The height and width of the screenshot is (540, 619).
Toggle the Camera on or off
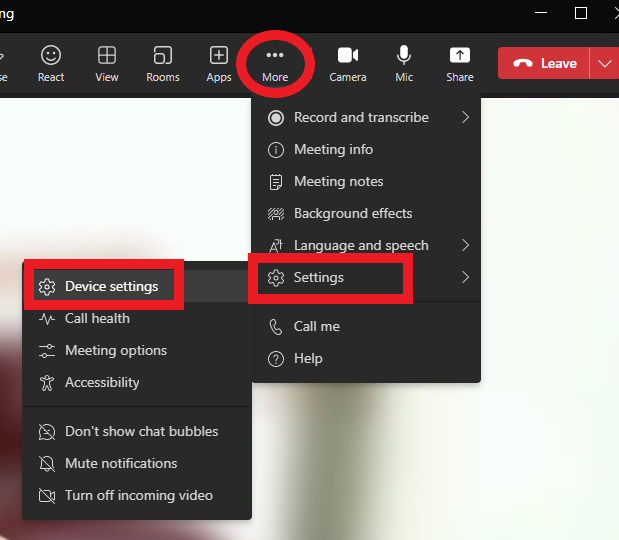348,64
